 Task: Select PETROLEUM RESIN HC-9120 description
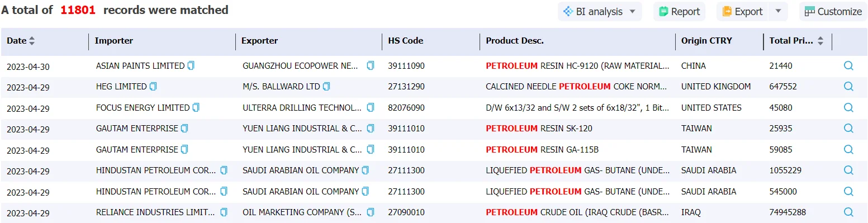coord(577,66)
